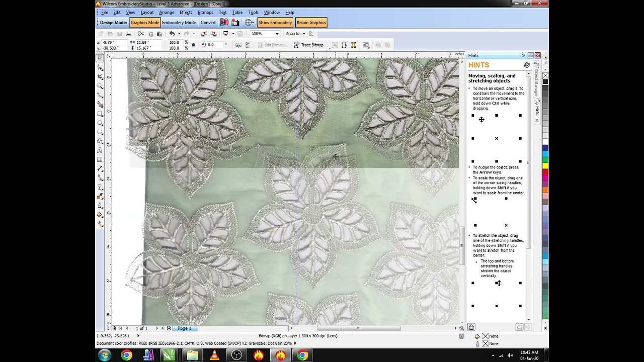Click the Export icon in toolbar
Image resolution: width=644 pixels, height=362 pixels.
[x=213, y=34]
